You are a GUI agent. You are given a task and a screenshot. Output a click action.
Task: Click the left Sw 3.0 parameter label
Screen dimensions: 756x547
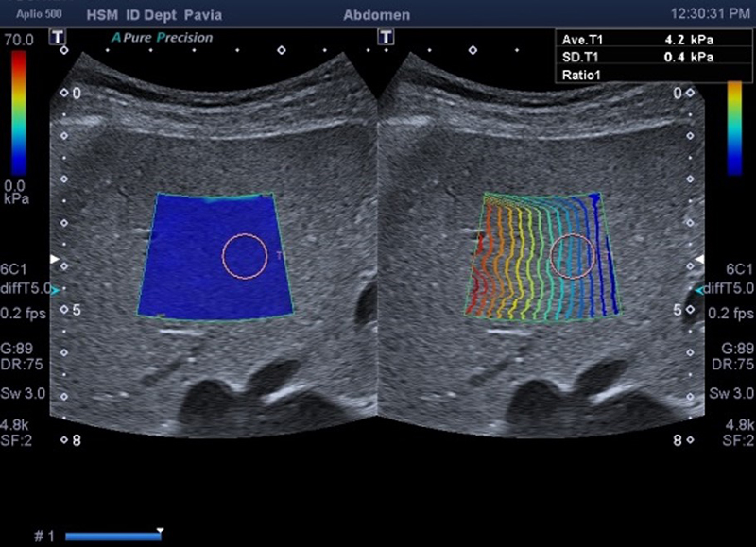21,393
